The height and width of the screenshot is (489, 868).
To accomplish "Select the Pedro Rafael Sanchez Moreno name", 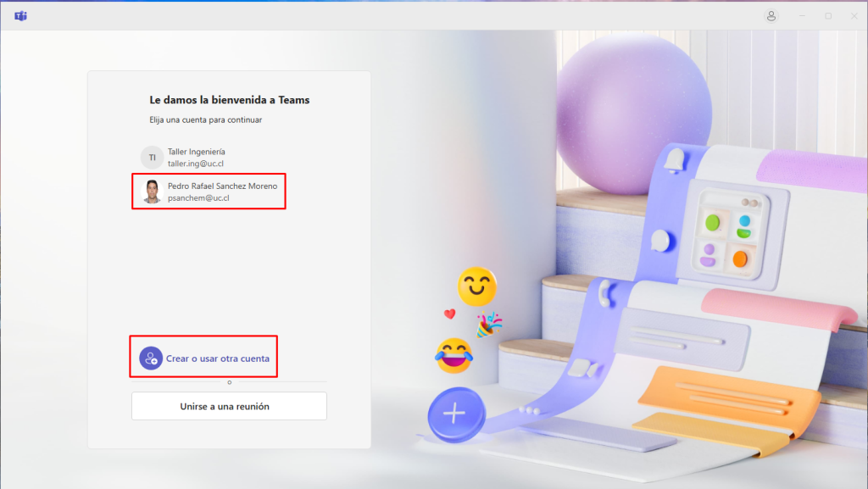I will [x=222, y=186].
